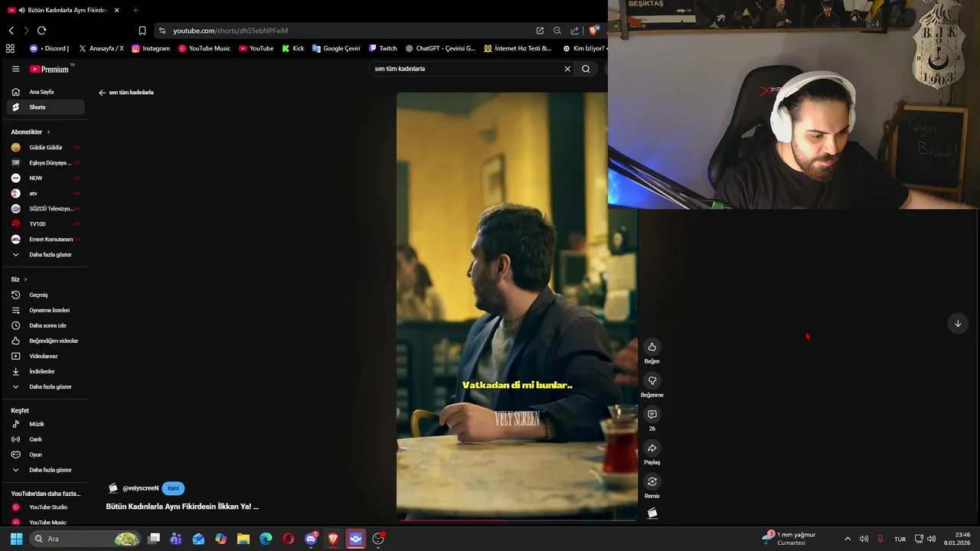The height and width of the screenshot is (551, 980).
Task: Open zoom level magnifier in address bar
Action: (557, 31)
